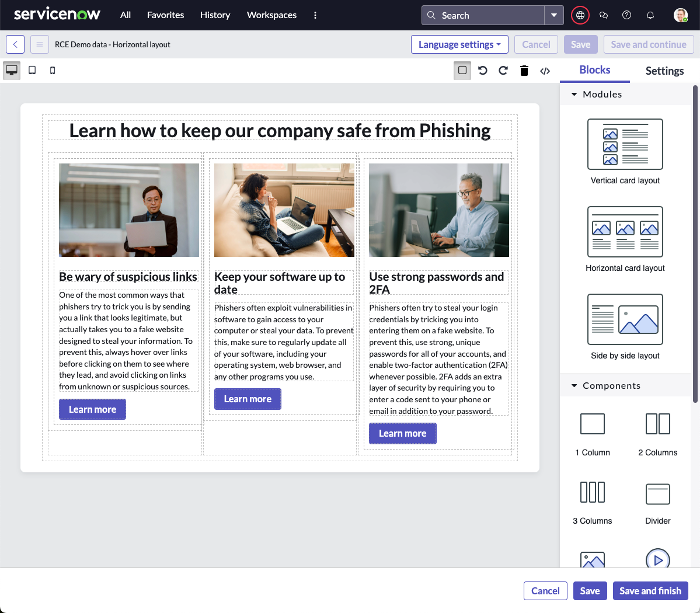Screen dimensions: 700x613
Task: Open the more options kebab menu
Action: coord(315,15)
